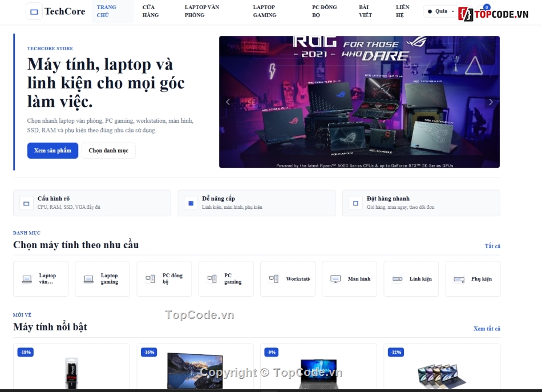
Task: Open the PC Đồng Bộ menu item
Action: click(324, 11)
